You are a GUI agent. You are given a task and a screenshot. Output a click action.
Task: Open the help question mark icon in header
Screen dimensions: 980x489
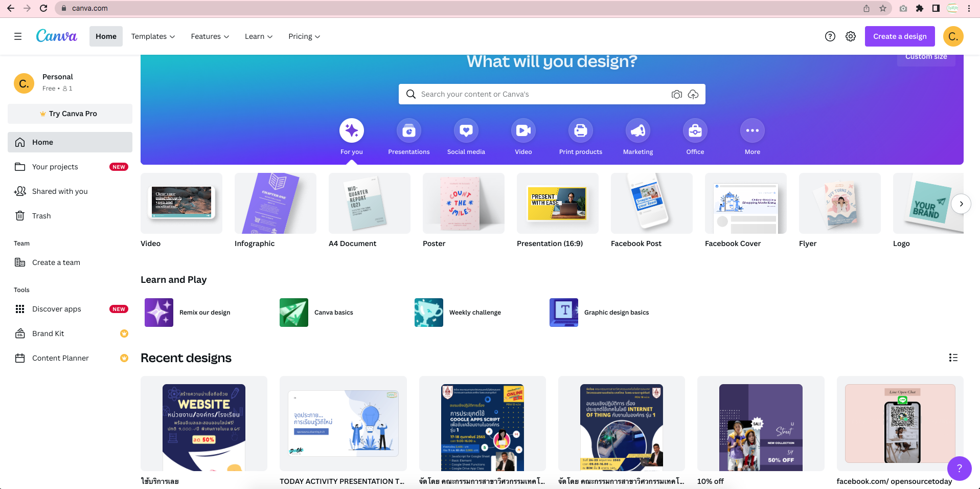coord(830,36)
